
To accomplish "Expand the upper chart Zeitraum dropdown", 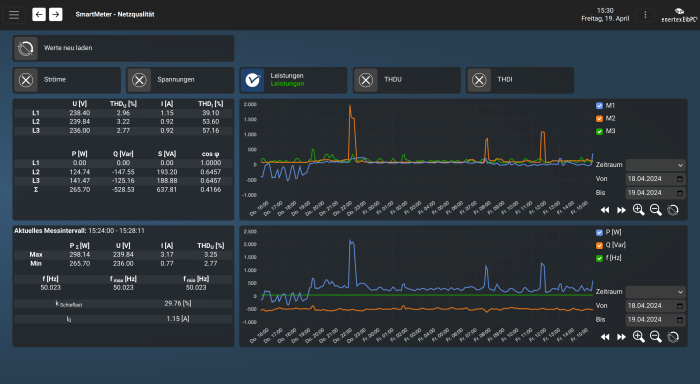I will pyautogui.click(x=656, y=165).
